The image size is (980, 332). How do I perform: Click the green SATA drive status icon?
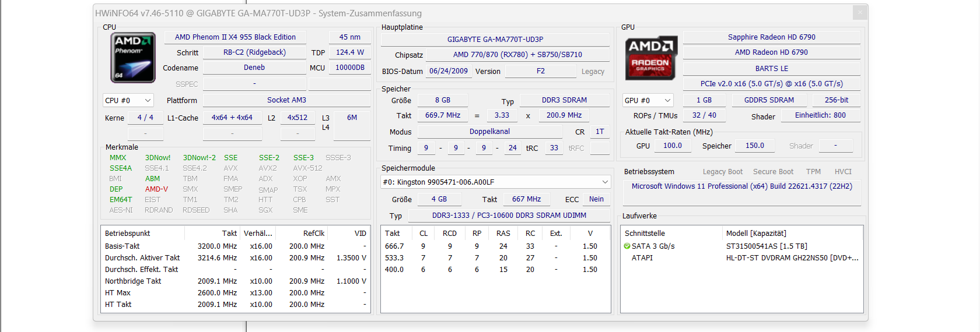pyautogui.click(x=627, y=246)
